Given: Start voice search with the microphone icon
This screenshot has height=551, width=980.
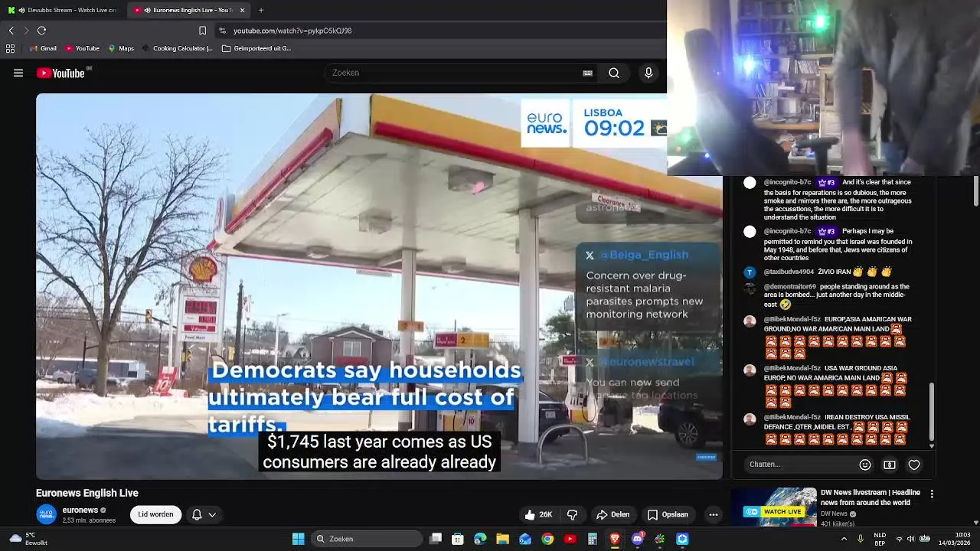Looking at the screenshot, I should pos(648,73).
